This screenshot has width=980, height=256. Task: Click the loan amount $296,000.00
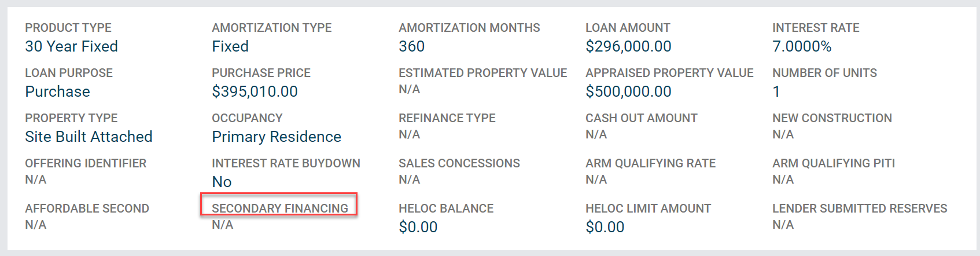tap(628, 46)
